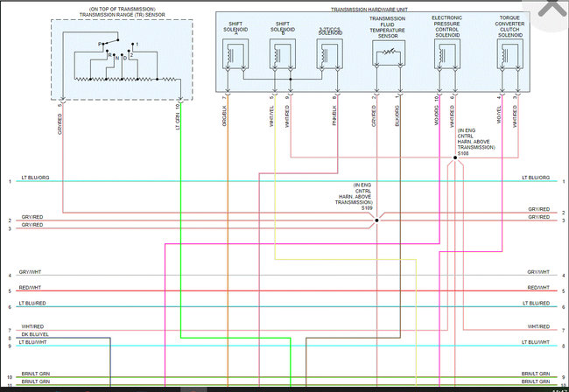Select the '(ON TOP OF TRANSMISSION)' note
The width and height of the screenshot is (569, 392).
click(123, 9)
